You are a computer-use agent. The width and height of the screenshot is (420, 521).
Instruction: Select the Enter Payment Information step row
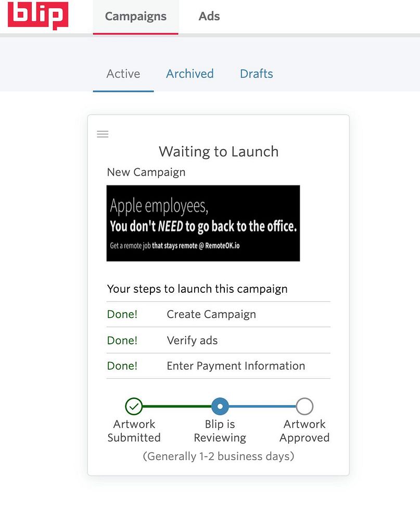[x=219, y=366]
